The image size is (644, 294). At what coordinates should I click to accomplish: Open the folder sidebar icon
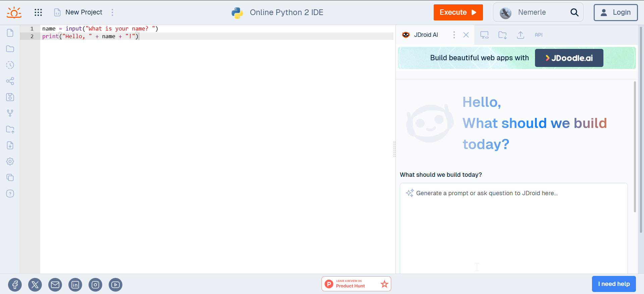(10, 49)
